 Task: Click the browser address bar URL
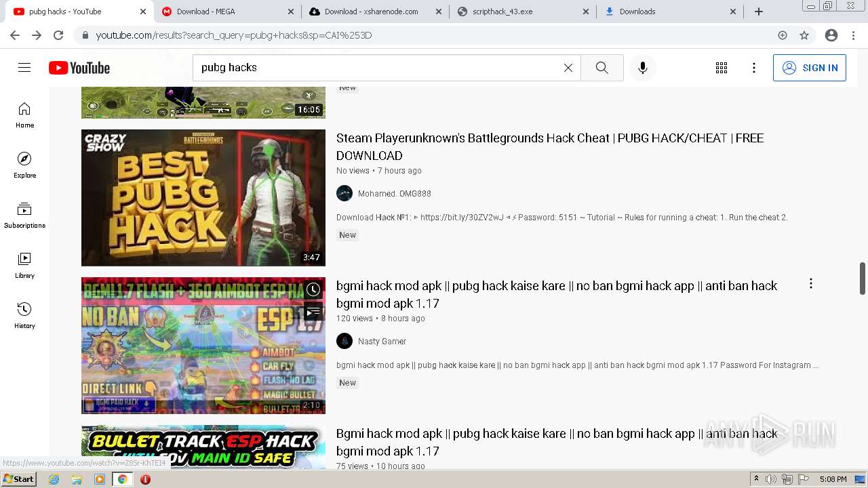[234, 35]
